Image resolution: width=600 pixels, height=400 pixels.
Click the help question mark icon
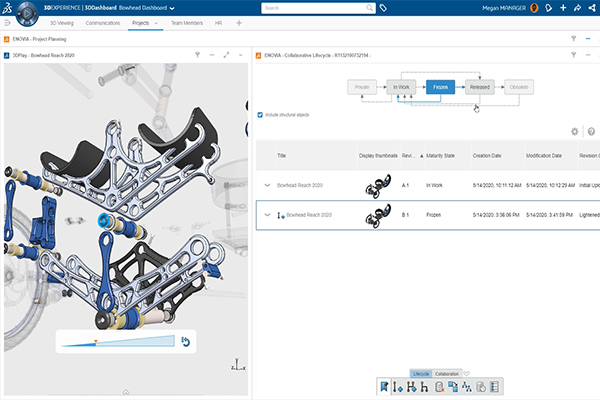[x=591, y=131]
